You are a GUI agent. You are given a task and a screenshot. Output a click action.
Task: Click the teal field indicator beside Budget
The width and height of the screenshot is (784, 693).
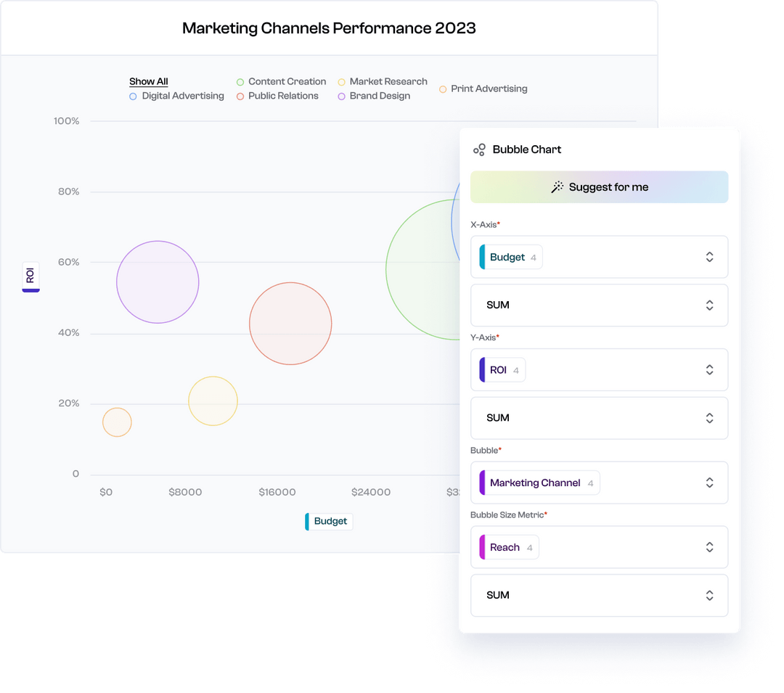481,257
